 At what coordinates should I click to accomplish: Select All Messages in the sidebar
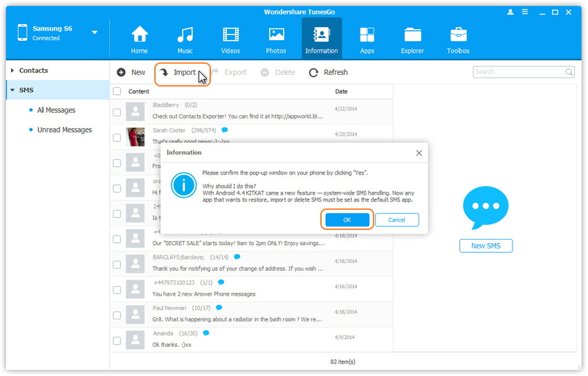pos(56,110)
